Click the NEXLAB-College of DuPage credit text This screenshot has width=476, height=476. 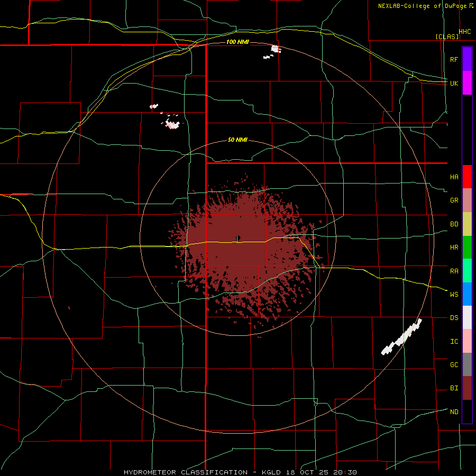[422, 6]
